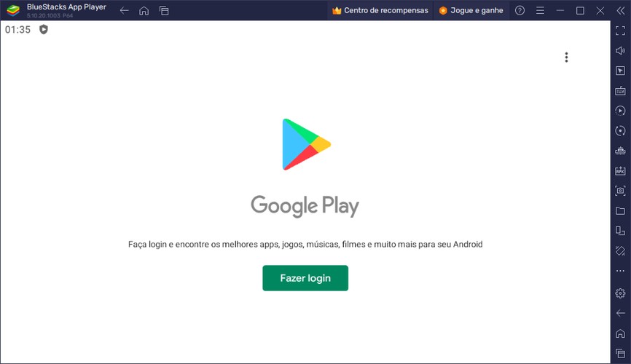The image size is (631, 364).
Task: Open the help question mark icon
Action: 520,10
